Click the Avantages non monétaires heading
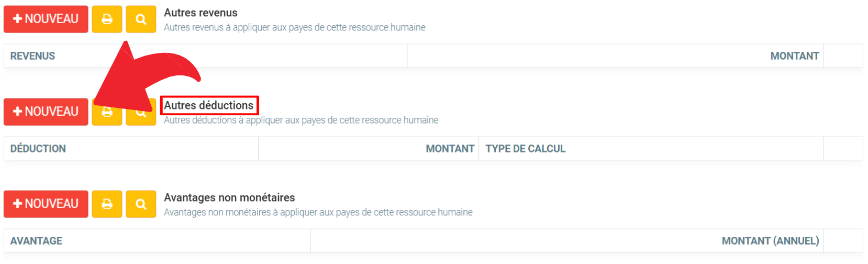Viewport: 868px width, 264px height. coord(229,197)
